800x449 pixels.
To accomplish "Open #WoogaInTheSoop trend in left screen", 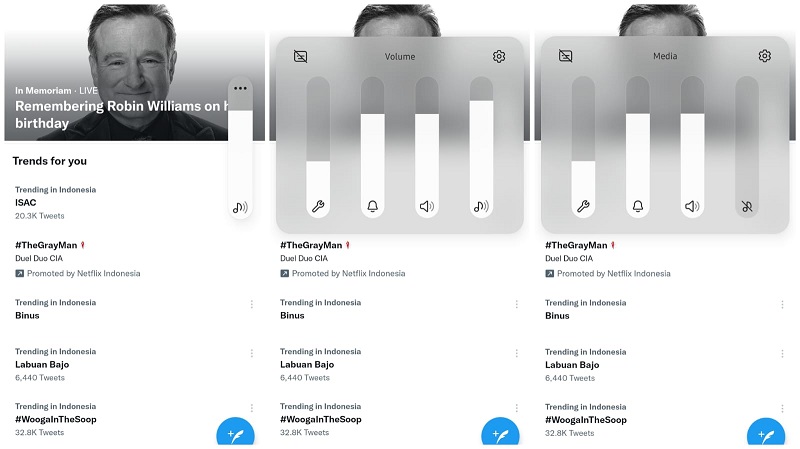I will pos(56,419).
